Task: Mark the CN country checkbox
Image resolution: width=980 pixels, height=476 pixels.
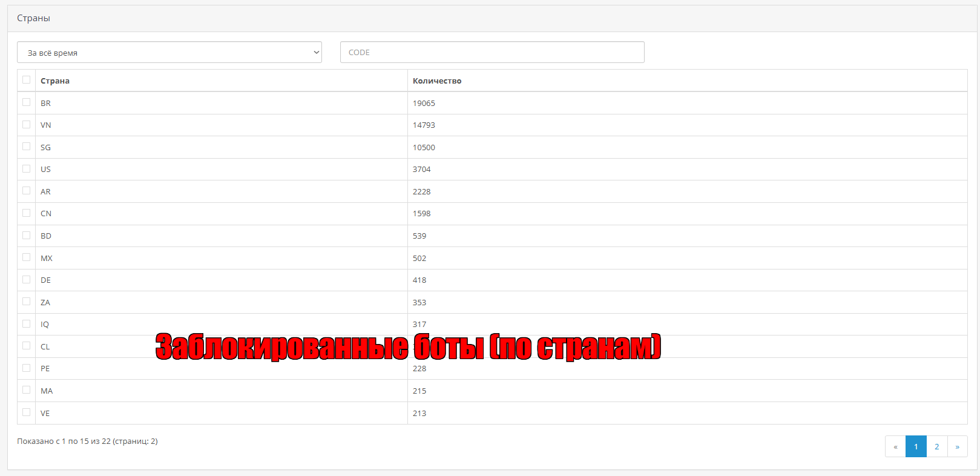Action: (26, 213)
